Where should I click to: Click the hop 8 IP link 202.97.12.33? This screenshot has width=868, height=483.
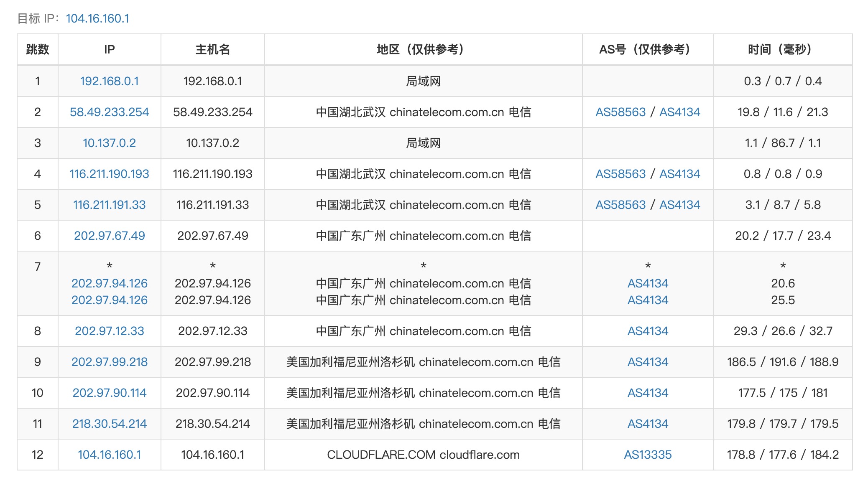click(109, 330)
